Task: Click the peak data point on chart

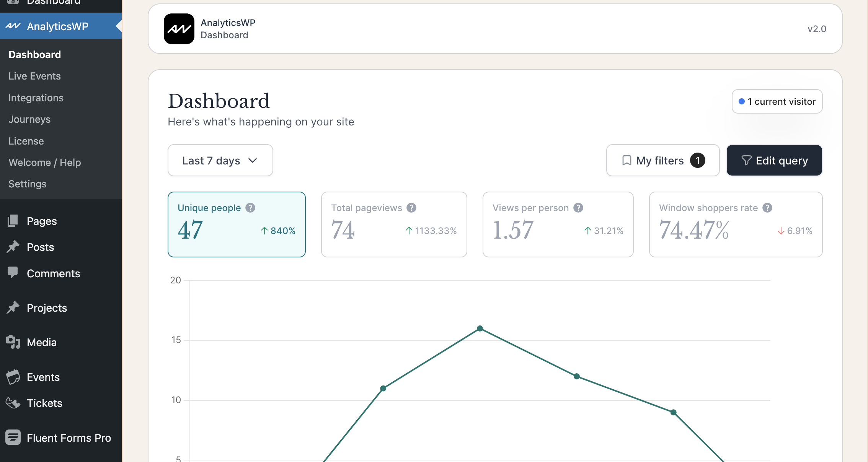Action: pos(480,329)
